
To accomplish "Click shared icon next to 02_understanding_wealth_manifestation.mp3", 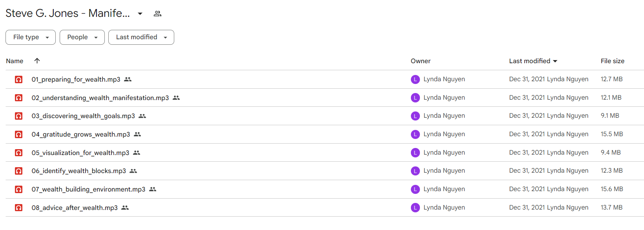I will point(176,98).
